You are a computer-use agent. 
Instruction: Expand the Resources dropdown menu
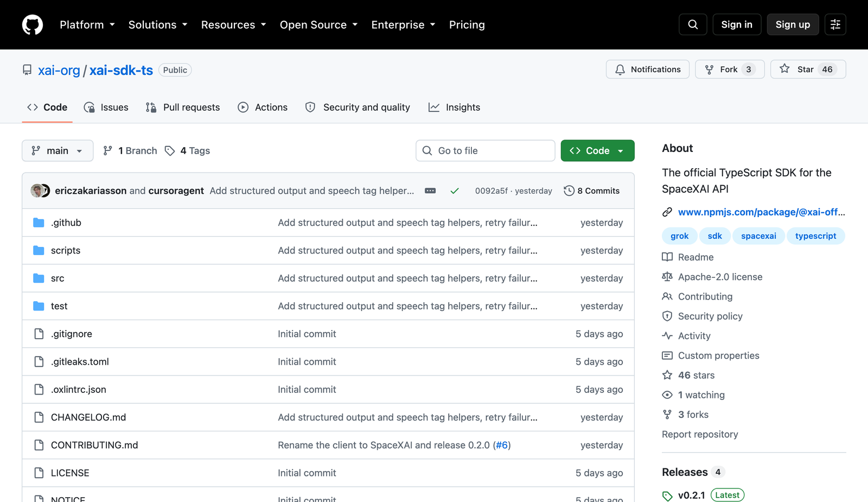[x=234, y=25]
